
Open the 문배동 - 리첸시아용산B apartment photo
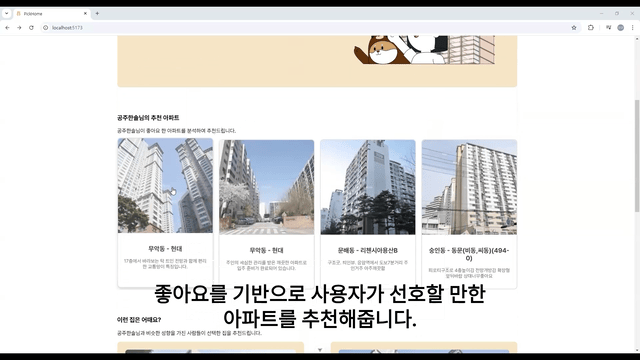coord(368,187)
